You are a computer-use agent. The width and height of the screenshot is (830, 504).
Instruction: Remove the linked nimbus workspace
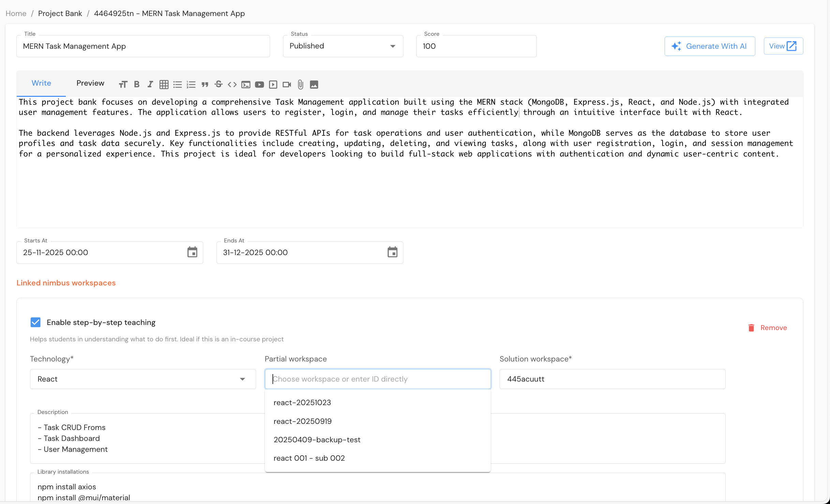click(x=767, y=327)
